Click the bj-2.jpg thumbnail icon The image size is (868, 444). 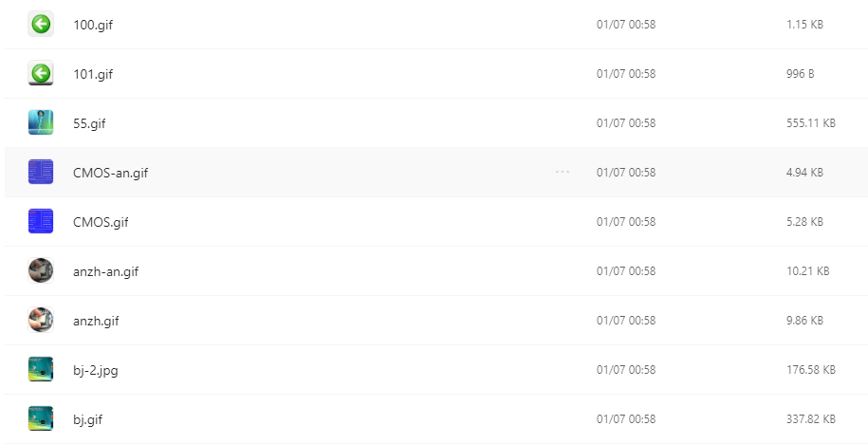[41, 369]
